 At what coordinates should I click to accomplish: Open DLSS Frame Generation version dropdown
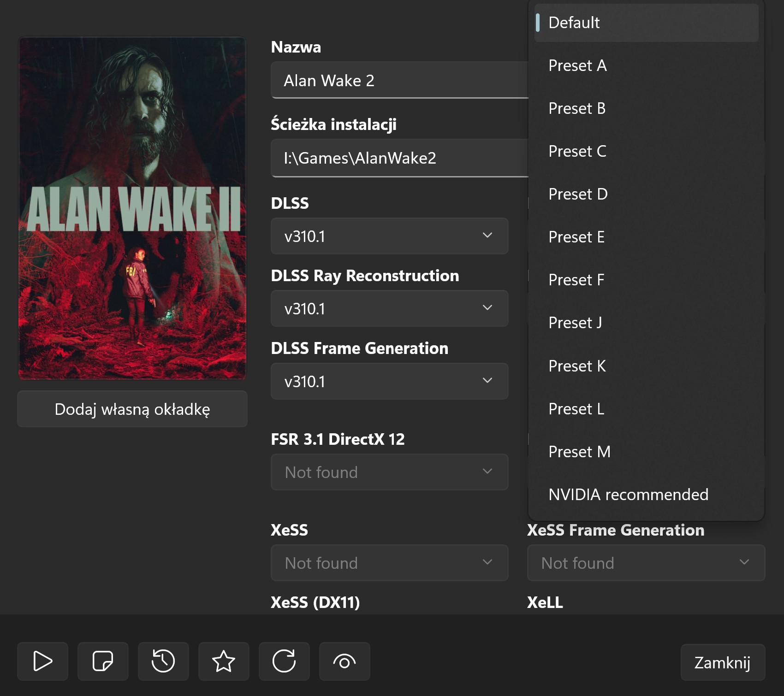click(x=389, y=381)
